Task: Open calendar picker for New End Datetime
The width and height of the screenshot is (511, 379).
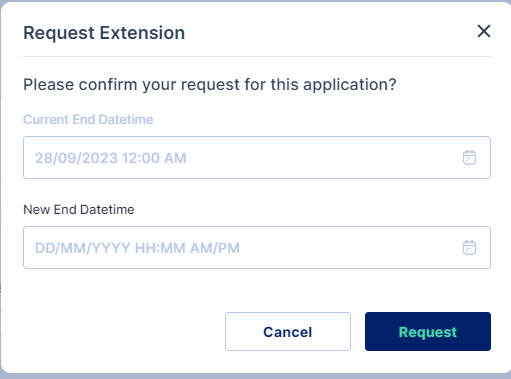Action: [469, 247]
